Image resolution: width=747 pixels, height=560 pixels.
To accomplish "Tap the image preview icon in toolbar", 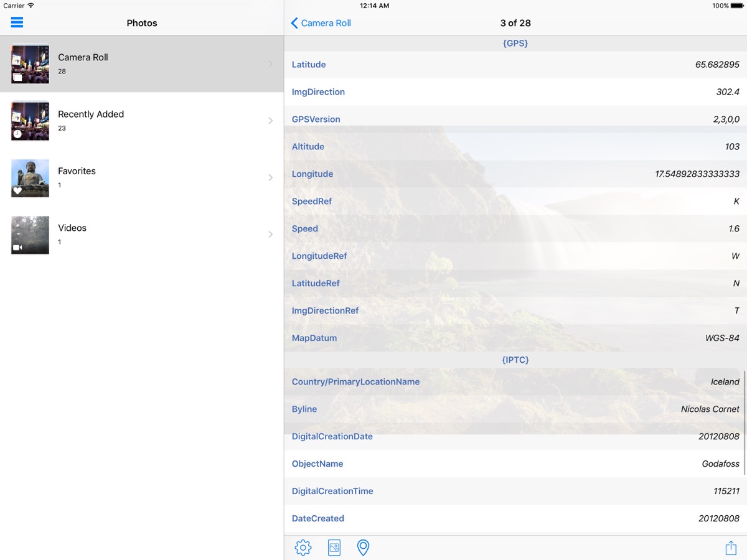I will pos(334,548).
